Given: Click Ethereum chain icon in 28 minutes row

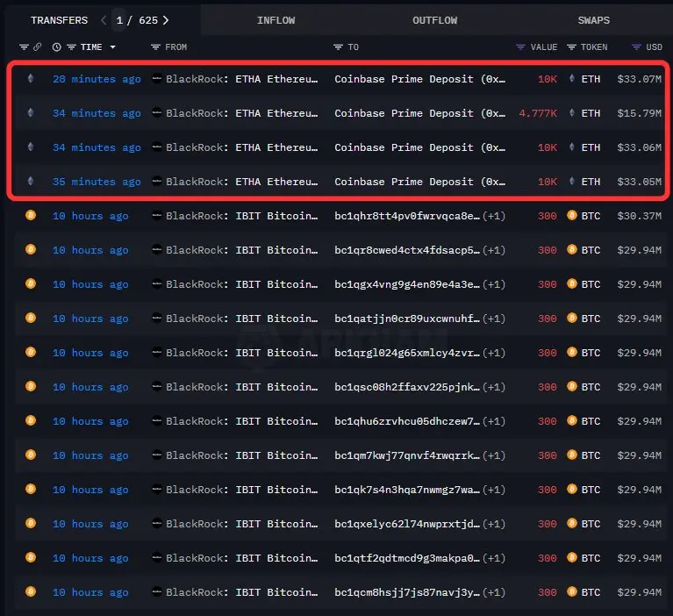Looking at the screenshot, I should tap(31, 78).
